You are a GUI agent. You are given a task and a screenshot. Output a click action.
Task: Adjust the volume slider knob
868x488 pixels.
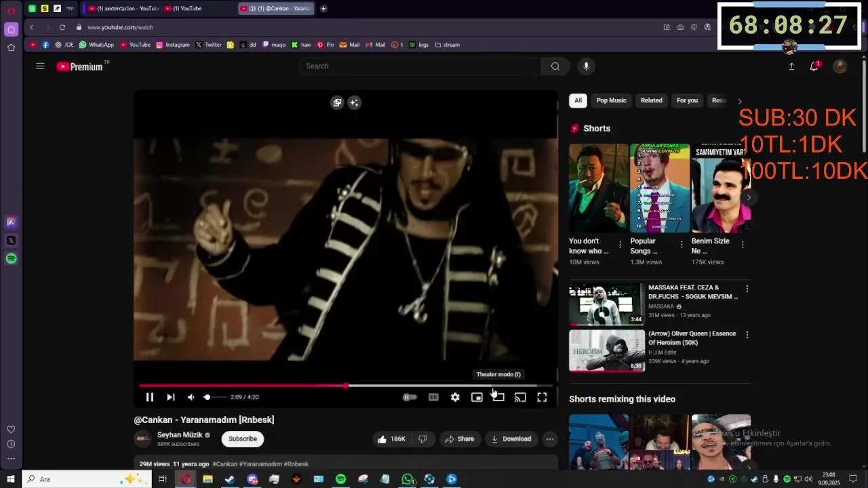pyautogui.click(x=207, y=397)
